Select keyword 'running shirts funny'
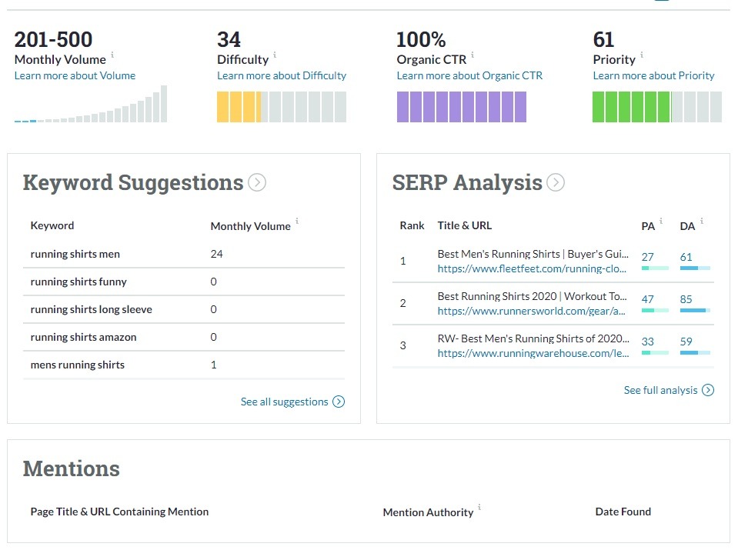 pos(78,282)
